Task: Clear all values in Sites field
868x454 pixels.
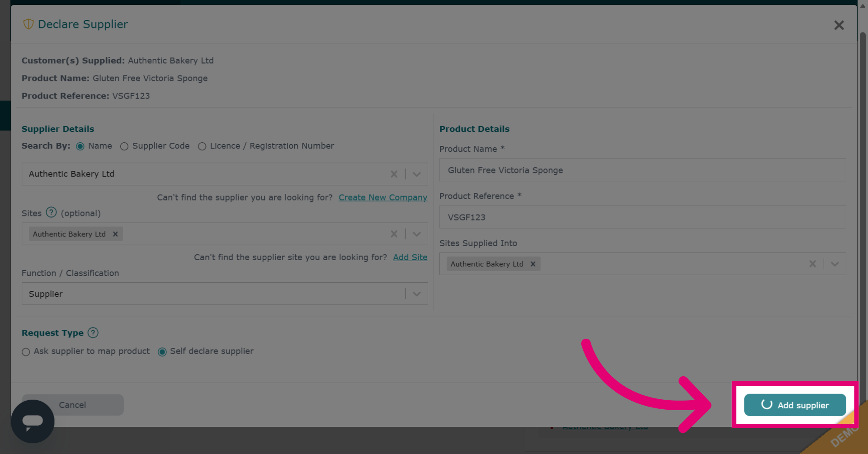Action: pos(394,234)
